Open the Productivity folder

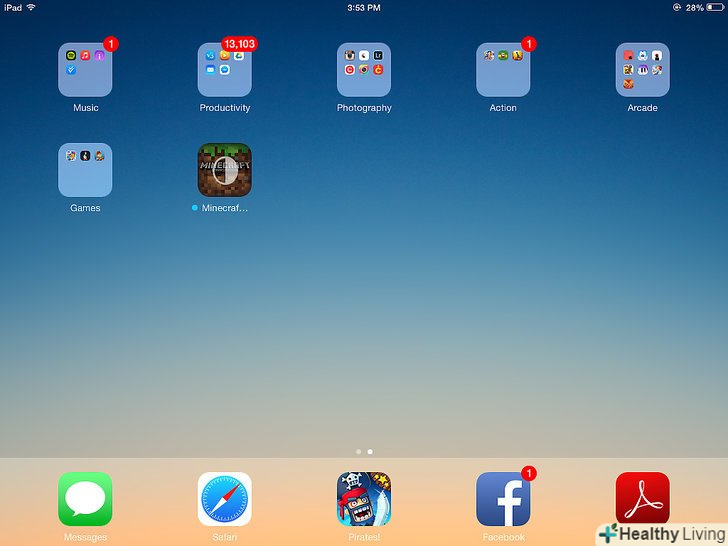[x=225, y=70]
